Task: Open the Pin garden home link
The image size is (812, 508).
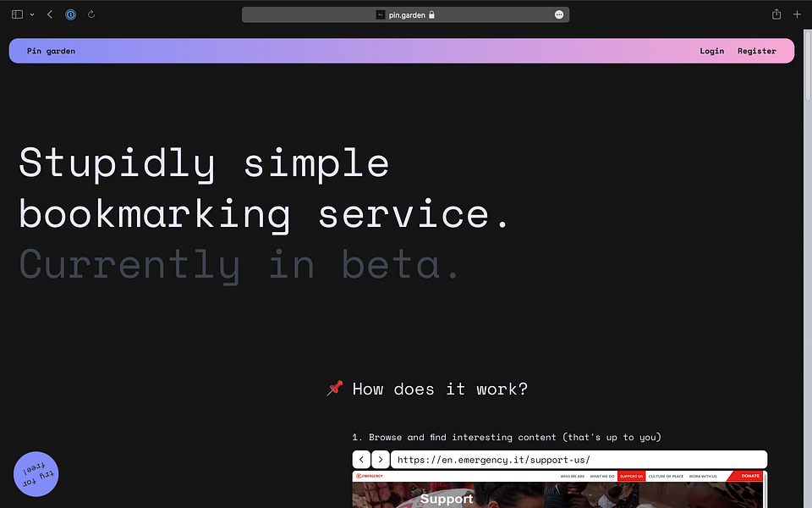Action: (51, 51)
